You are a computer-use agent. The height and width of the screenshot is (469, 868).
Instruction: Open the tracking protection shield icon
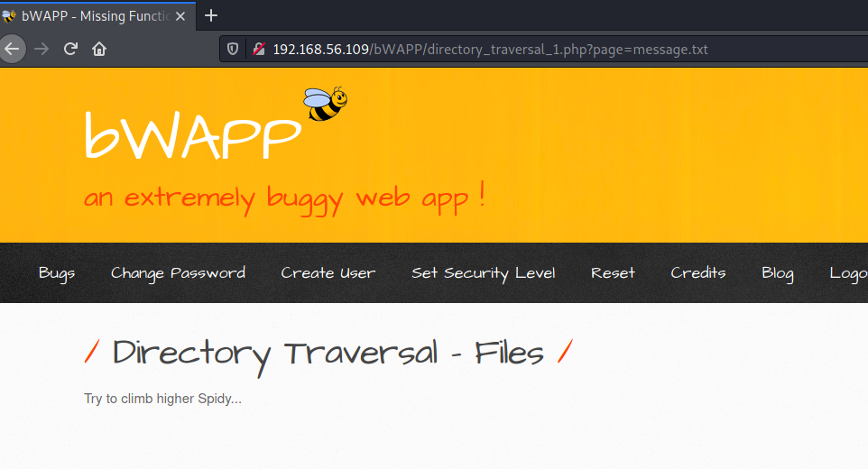(233, 50)
